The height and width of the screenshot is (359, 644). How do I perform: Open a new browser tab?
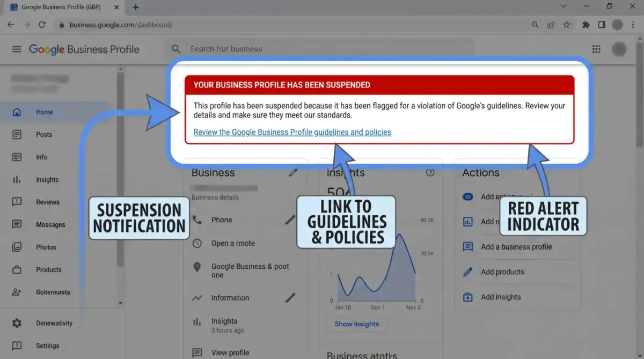(x=136, y=7)
